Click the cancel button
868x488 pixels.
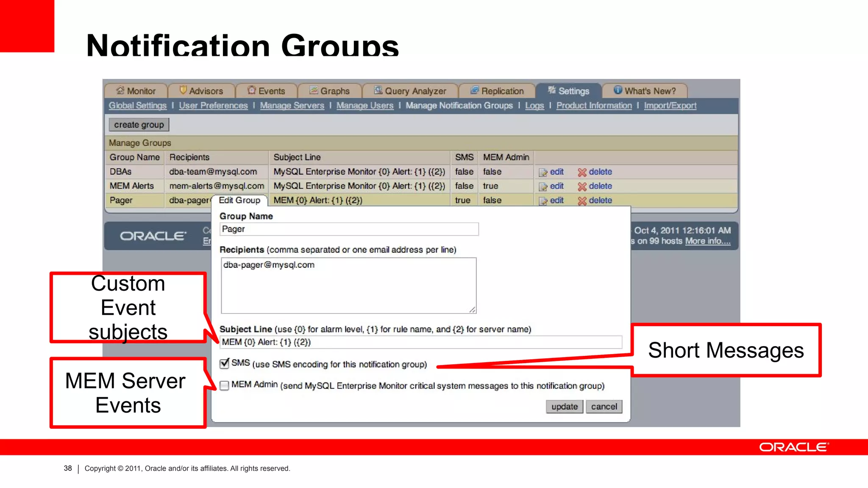coord(604,407)
